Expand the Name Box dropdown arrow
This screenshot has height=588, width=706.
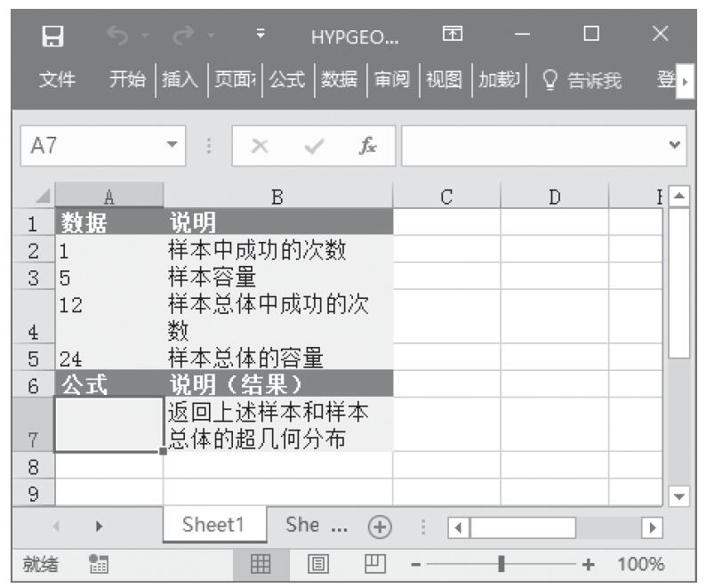pos(172,145)
